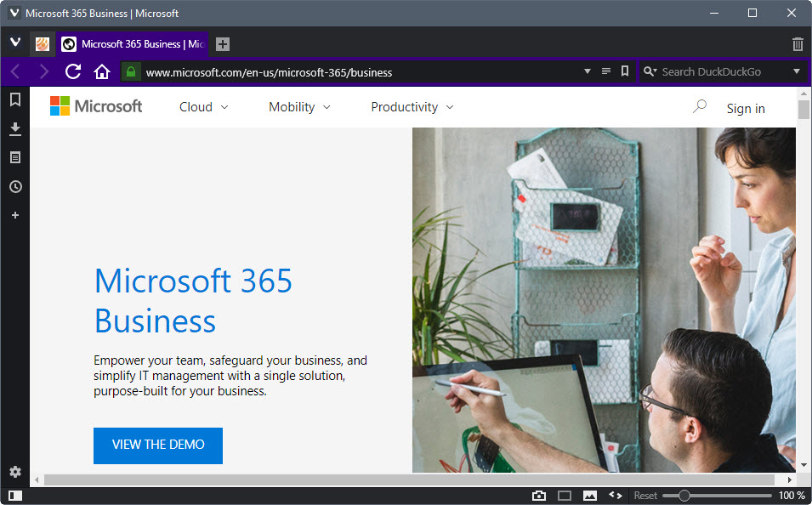
Task: Click the vertical scrollbar down arrow
Action: [x=803, y=465]
